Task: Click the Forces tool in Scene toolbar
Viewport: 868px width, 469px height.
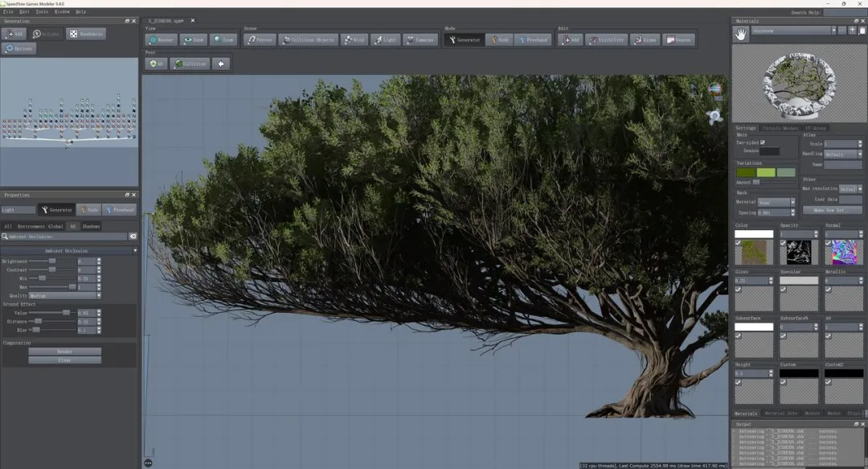Action: point(260,39)
